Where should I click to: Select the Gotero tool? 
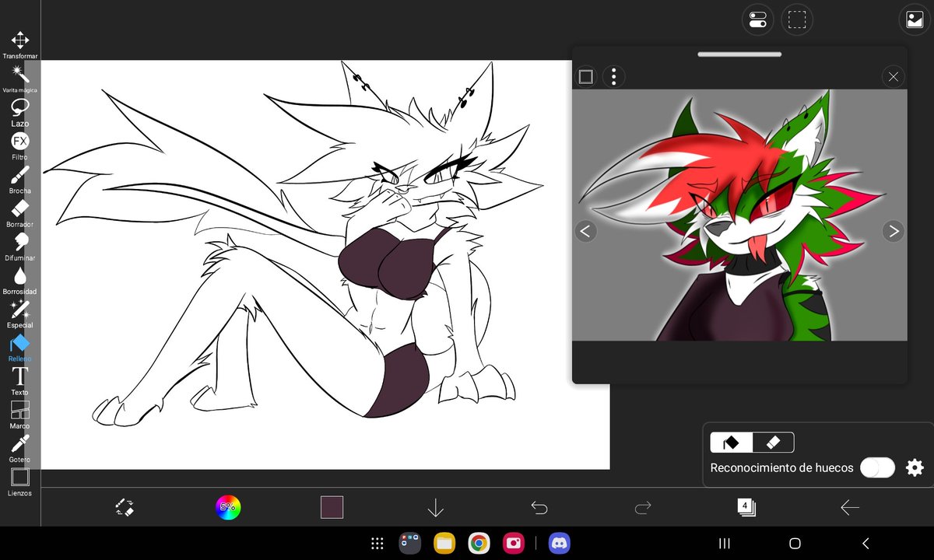pyautogui.click(x=19, y=443)
